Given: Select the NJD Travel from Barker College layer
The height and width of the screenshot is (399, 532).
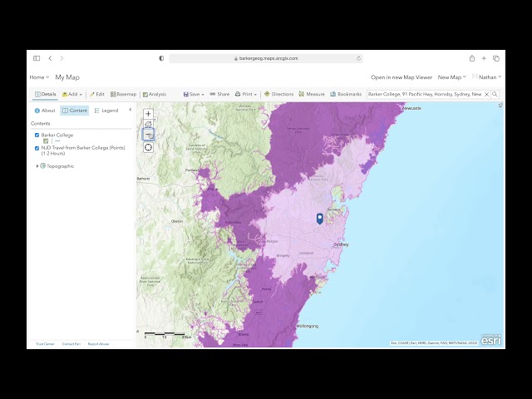Looking at the screenshot, I should coord(83,150).
